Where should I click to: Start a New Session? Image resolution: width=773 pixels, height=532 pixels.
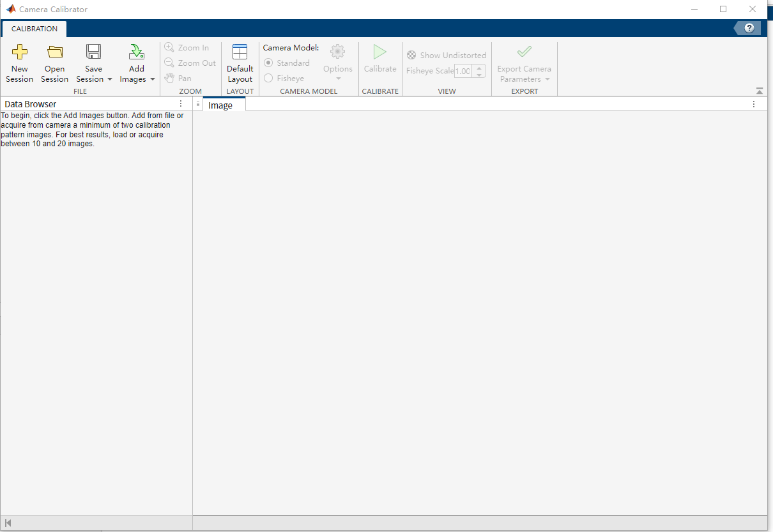point(20,64)
